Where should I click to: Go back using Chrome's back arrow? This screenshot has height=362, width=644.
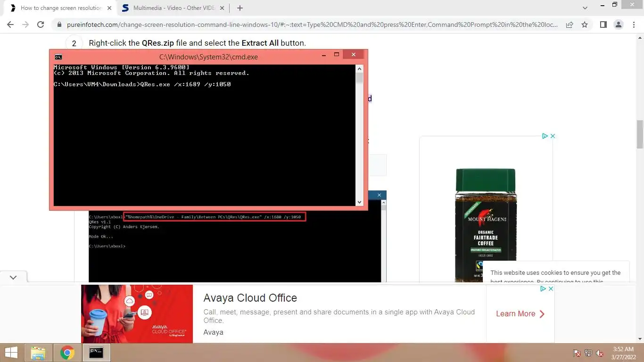[x=10, y=25]
